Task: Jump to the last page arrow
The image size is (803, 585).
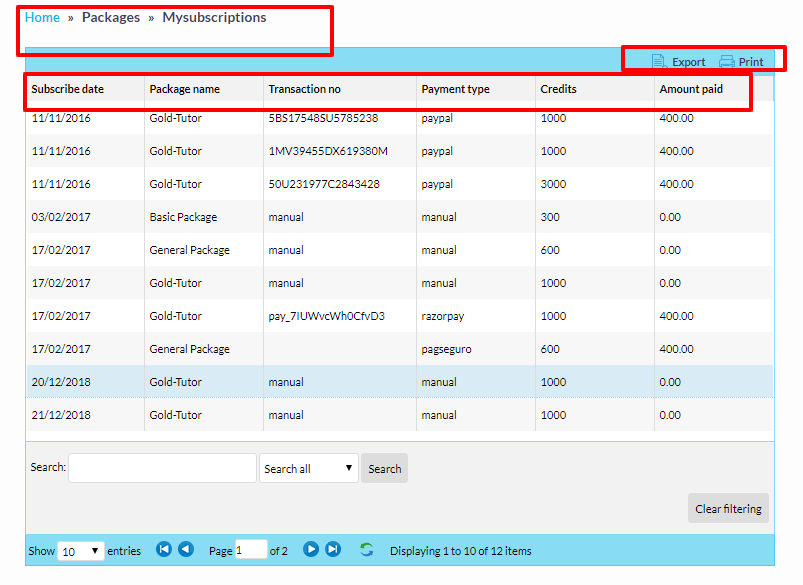Action: 333,550
